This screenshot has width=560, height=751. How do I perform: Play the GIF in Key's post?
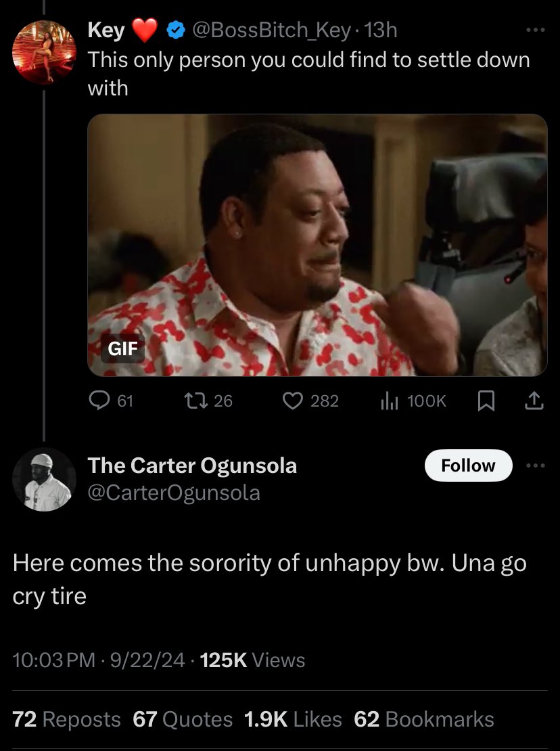click(317, 245)
